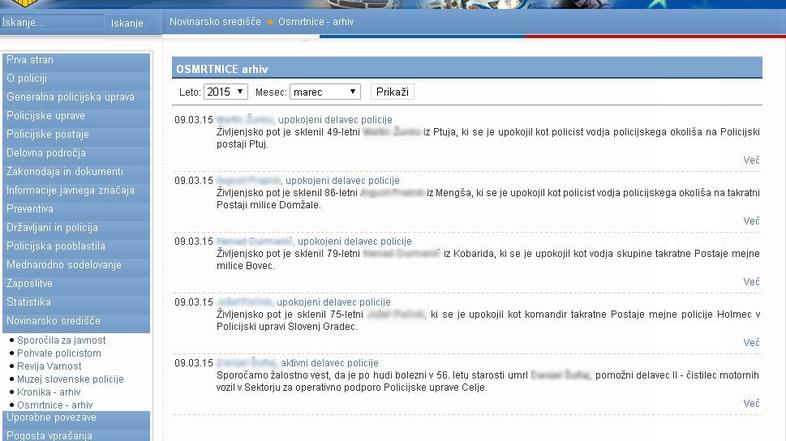Open Prva stran menu item

pos(30,60)
